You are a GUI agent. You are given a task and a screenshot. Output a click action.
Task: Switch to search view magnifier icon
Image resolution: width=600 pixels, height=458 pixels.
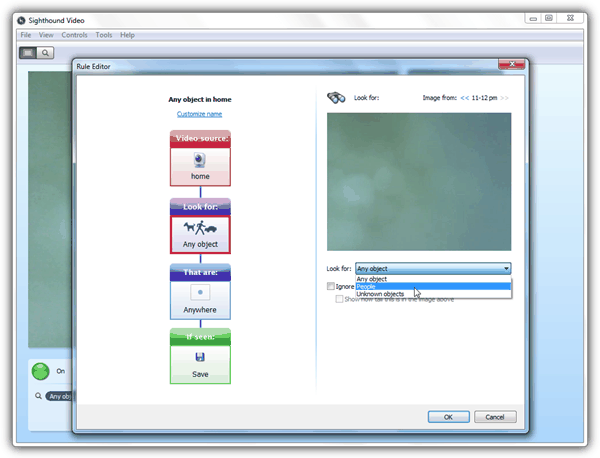click(45, 53)
